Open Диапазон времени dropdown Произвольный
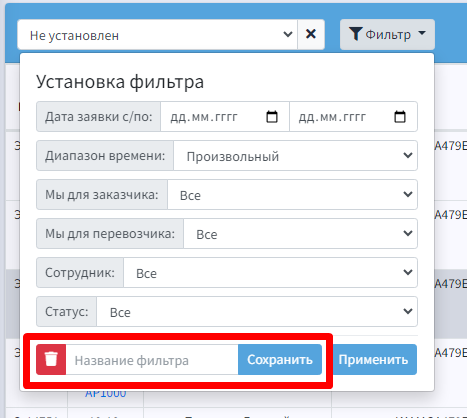This screenshot has height=418, width=467. [295, 156]
